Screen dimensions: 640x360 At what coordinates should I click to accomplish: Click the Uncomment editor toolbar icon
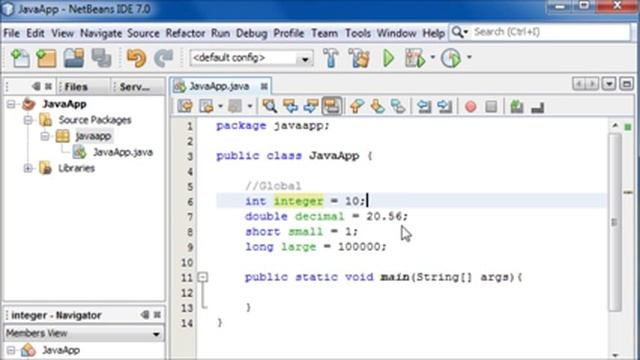tap(538, 107)
